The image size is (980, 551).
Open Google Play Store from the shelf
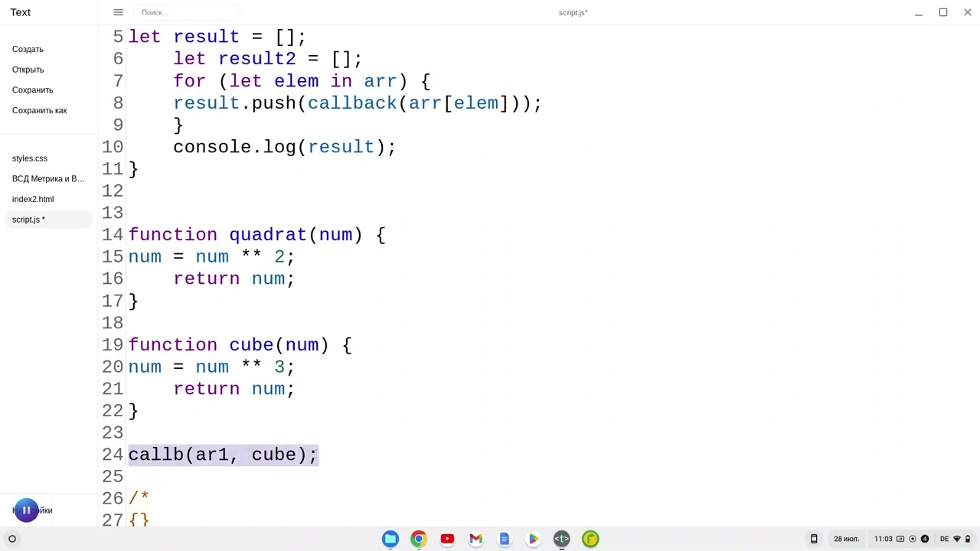click(533, 539)
